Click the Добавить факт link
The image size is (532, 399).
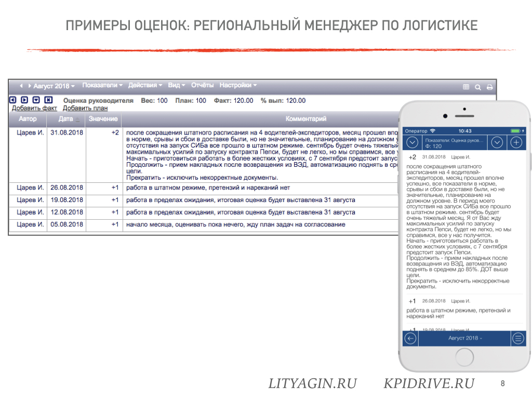(34, 108)
